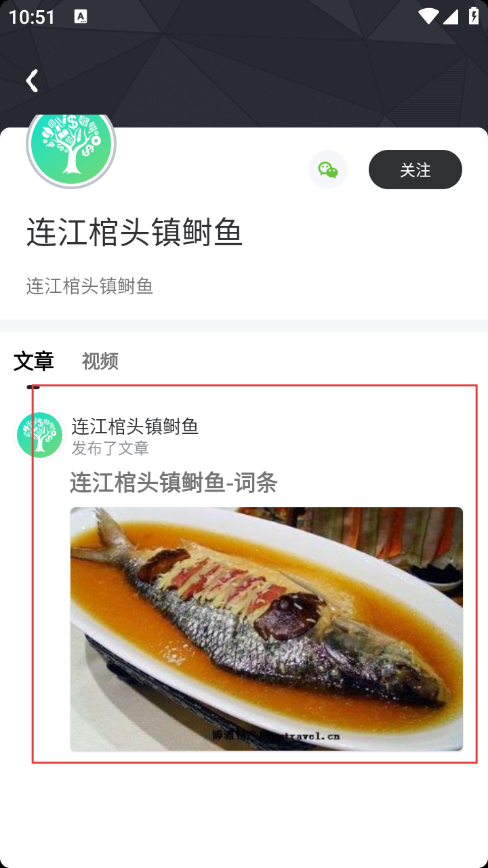Tap the battery indicator in the status bar
This screenshot has width=488, height=868.
pos(474,16)
